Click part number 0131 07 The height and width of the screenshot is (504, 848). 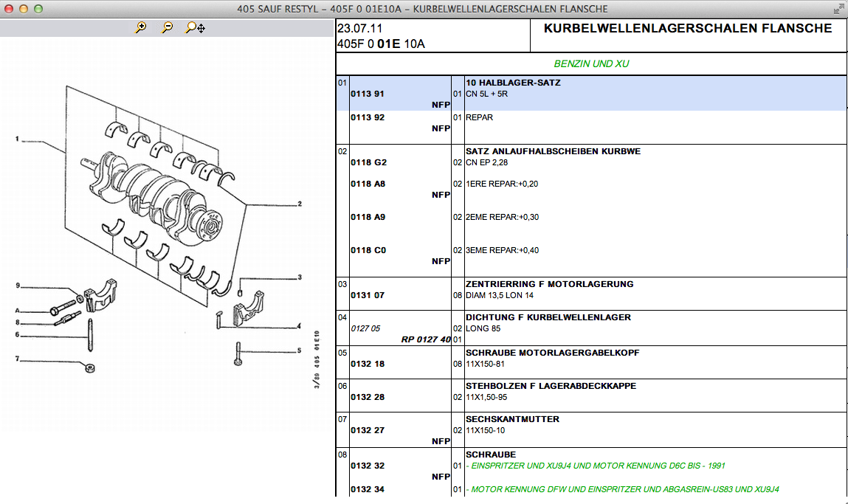pyautogui.click(x=367, y=295)
